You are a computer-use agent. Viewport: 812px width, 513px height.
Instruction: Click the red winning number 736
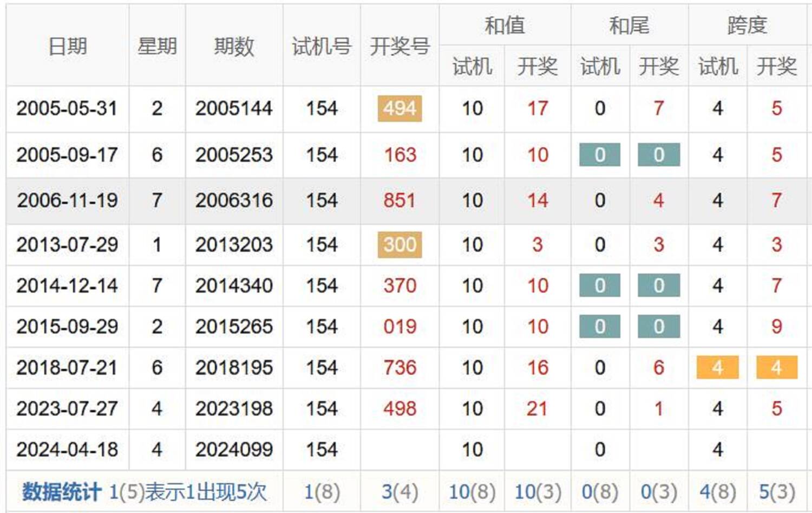click(x=400, y=368)
